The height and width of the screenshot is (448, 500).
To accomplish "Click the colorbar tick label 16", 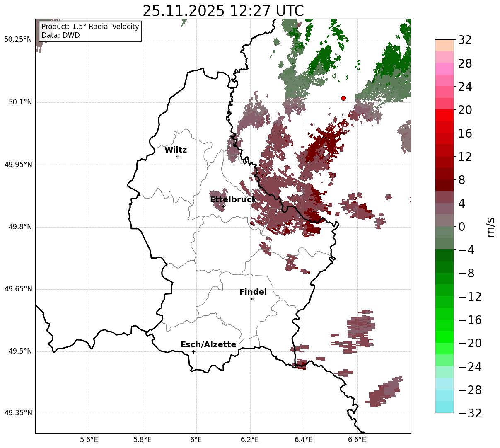I will (465, 133).
